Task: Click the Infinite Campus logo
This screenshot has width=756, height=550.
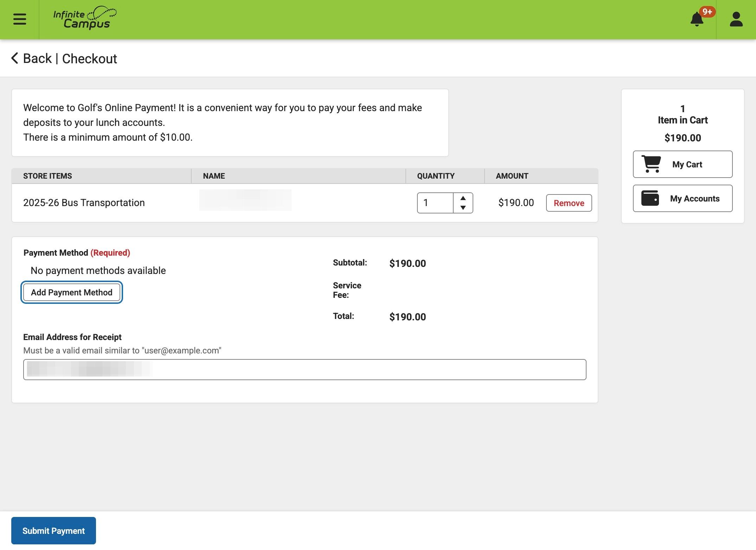Action: [84, 18]
